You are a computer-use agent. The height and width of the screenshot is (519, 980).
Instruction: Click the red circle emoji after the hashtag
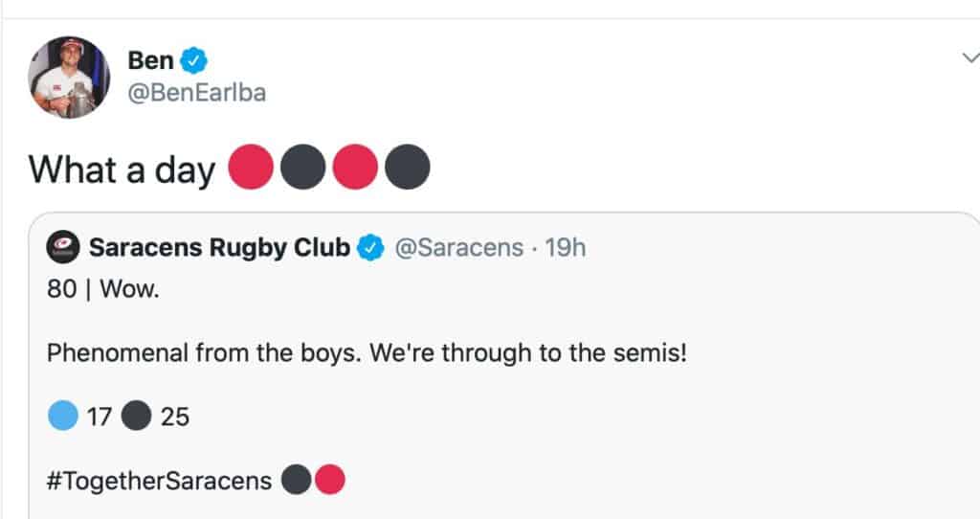[329, 480]
